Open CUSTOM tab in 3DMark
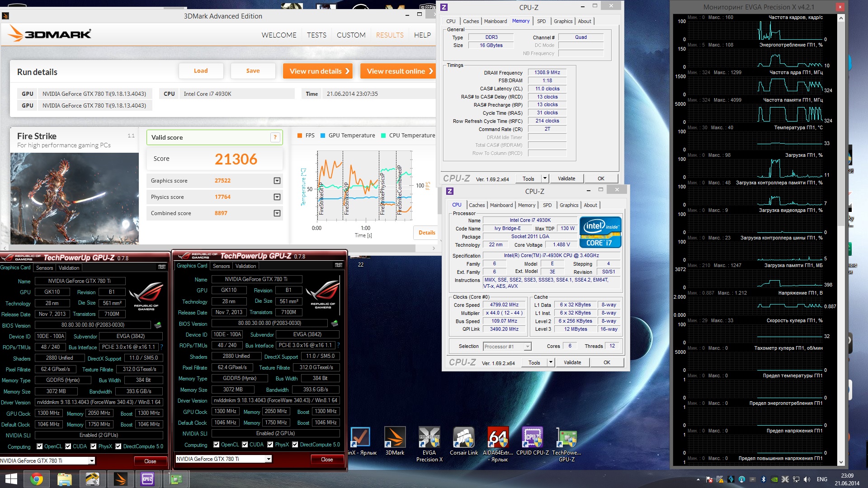This screenshot has height=488, width=868. click(x=351, y=35)
